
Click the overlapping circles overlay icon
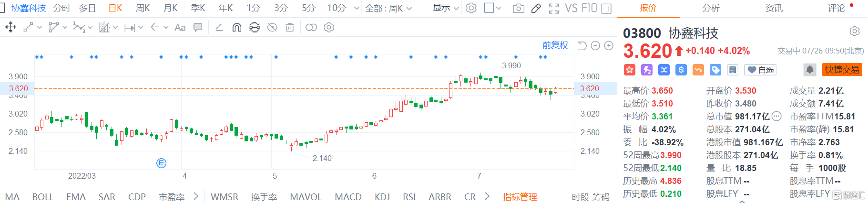point(311,27)
